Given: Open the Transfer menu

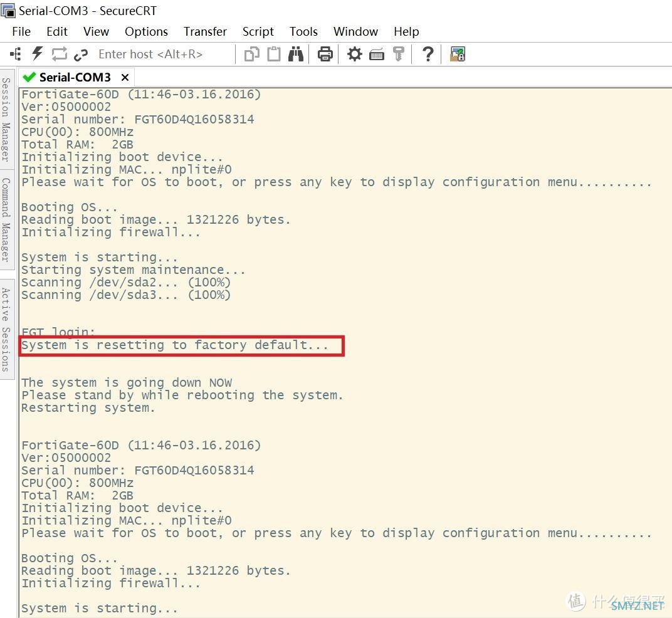Looking at the screenshot, I should (x=205, y=32).
